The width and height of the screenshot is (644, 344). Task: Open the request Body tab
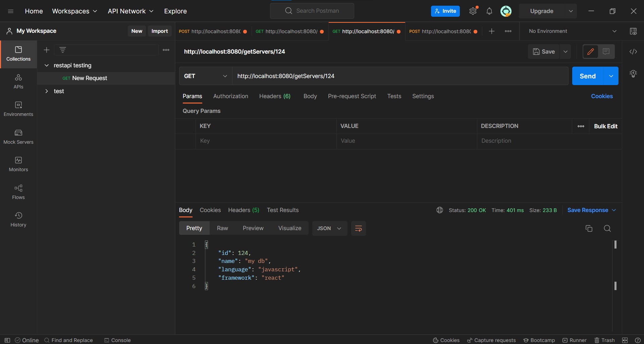[310, 96]
